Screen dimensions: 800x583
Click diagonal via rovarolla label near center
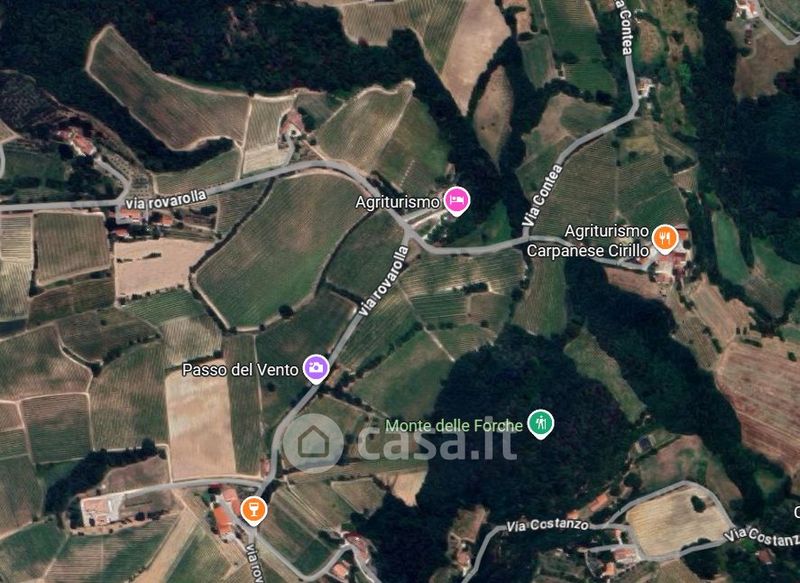(383, 281)
